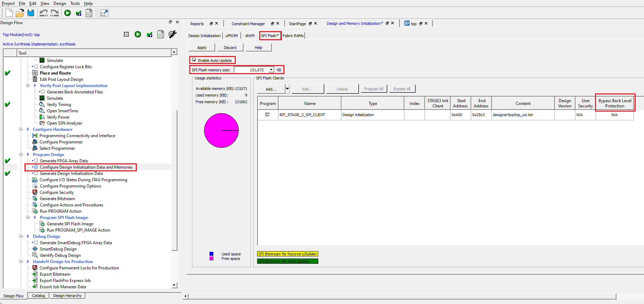
Task: Click the Generate SPI Flash Image tree item
Action: (70, 224)
